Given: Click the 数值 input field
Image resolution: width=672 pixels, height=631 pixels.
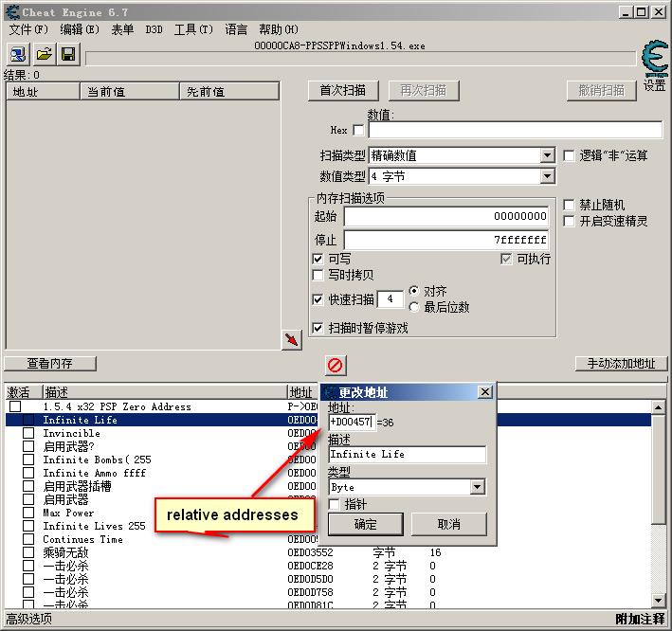Looking at the screenshot, I should [x=516, y=130].
